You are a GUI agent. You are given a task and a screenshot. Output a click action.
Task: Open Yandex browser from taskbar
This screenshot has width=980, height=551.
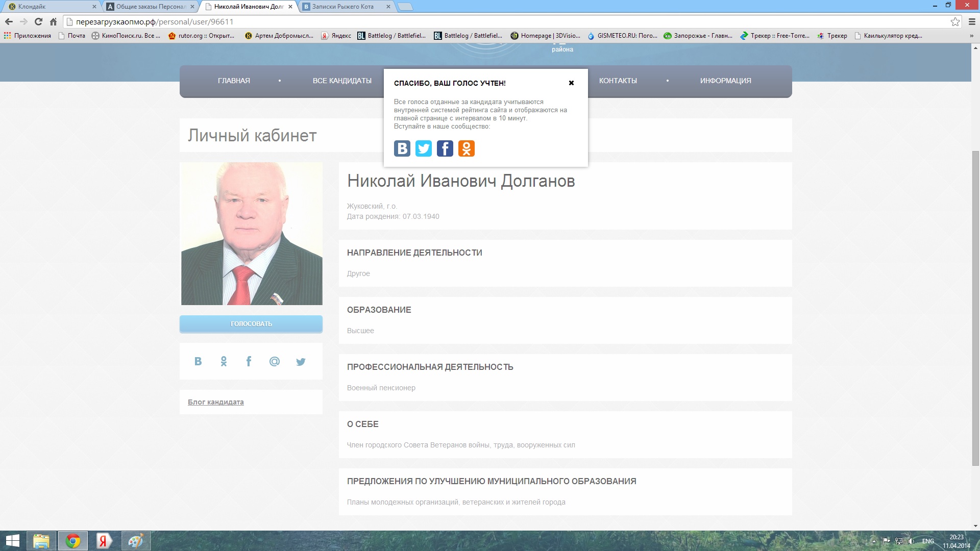tap(104, 541)
